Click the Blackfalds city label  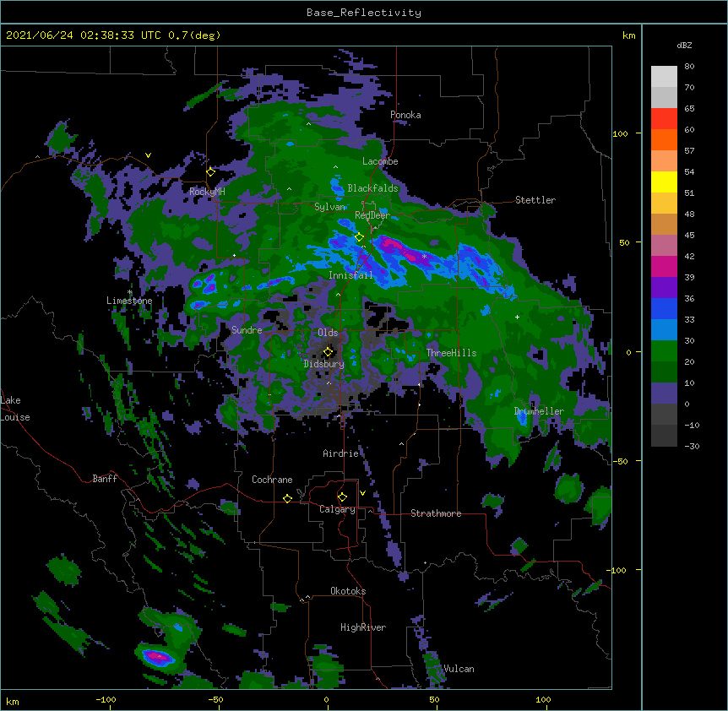tap(372, 188)
